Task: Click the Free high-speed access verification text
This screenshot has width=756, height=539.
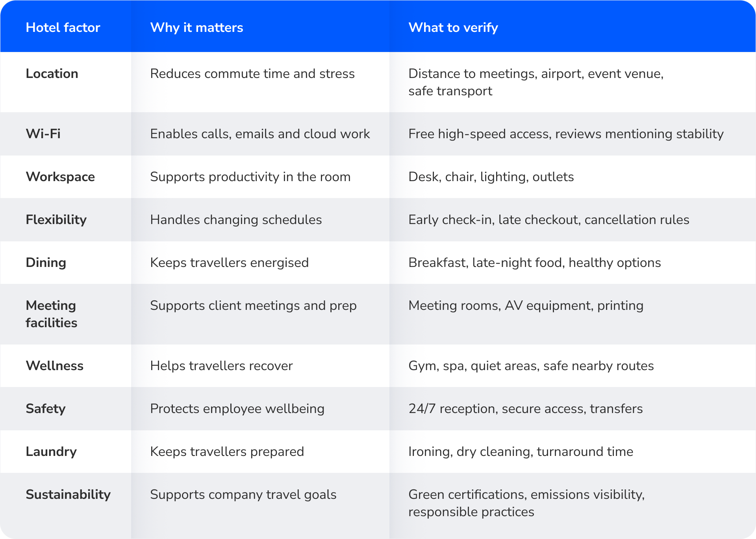Action: pos(566,134)
